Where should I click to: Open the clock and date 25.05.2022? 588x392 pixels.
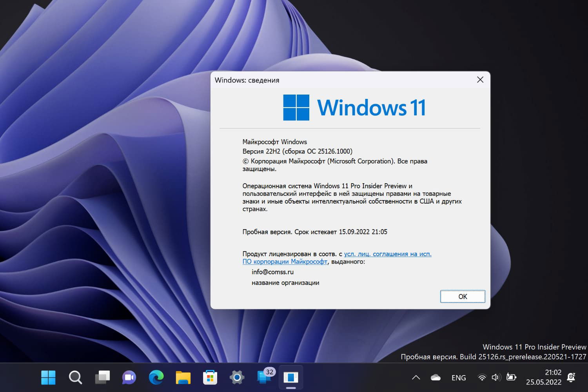[x=544, y=377]
